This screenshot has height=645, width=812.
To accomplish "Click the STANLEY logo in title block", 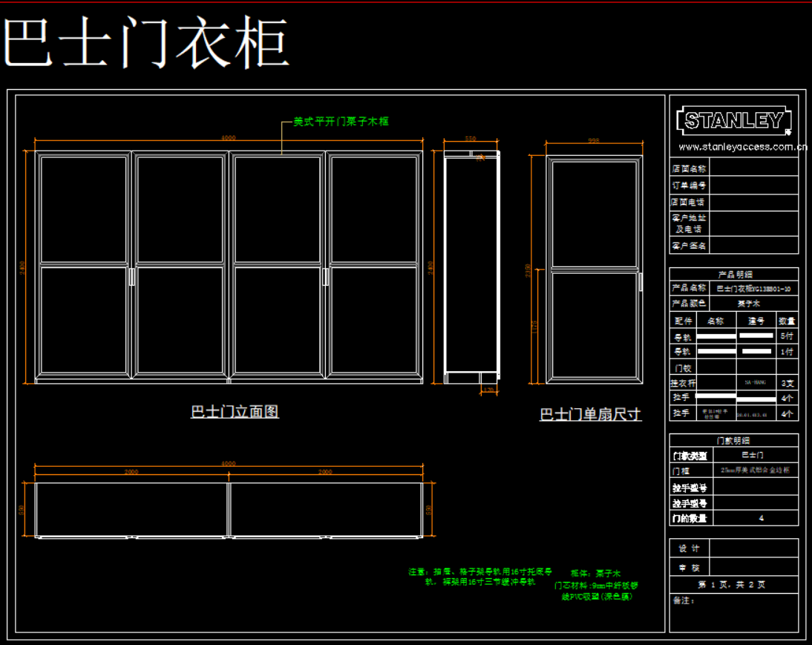I will [733, 121].
